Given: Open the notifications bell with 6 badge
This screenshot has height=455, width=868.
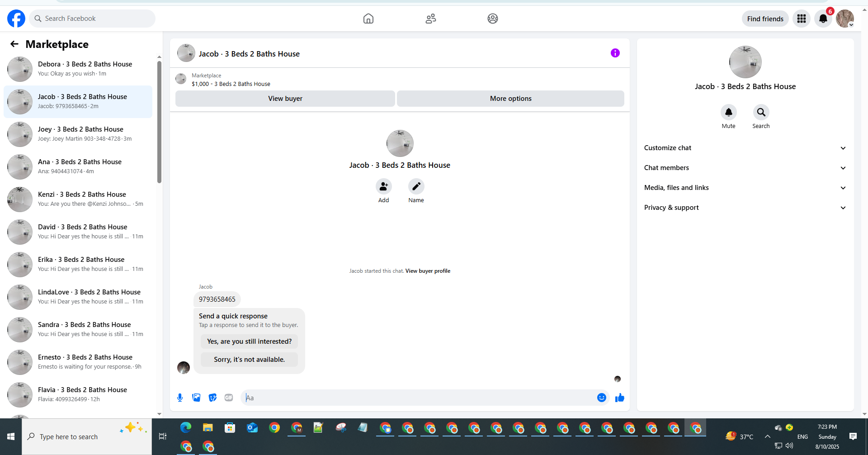Looking at the screenshot, I should coord(823,19).
